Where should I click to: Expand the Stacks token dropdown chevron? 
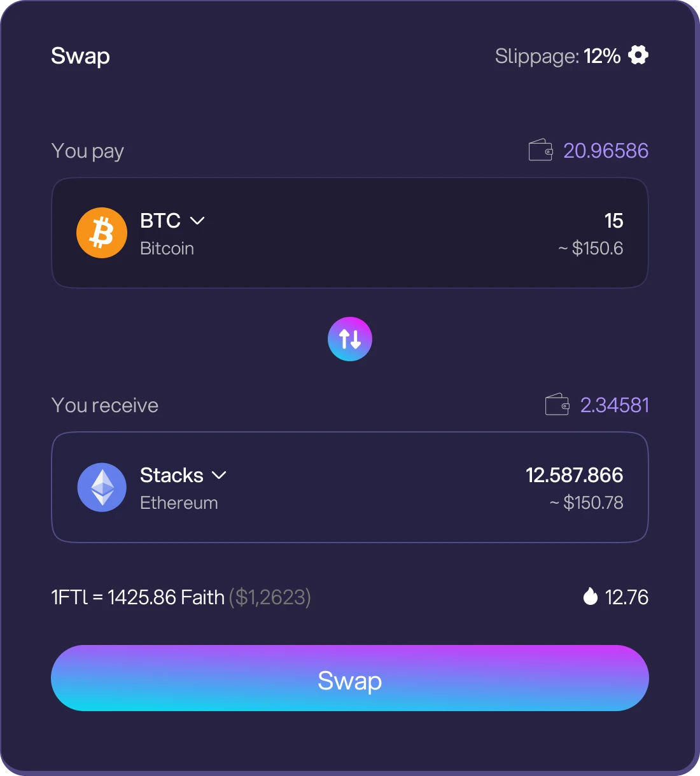point(219,475)
